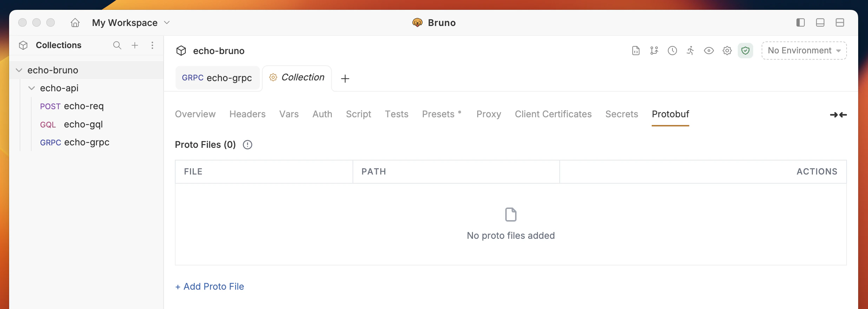Open the Vars settings tab
The width and height of the screenshot is (868, 309).
pyautogui.click(x=289, y=114)
